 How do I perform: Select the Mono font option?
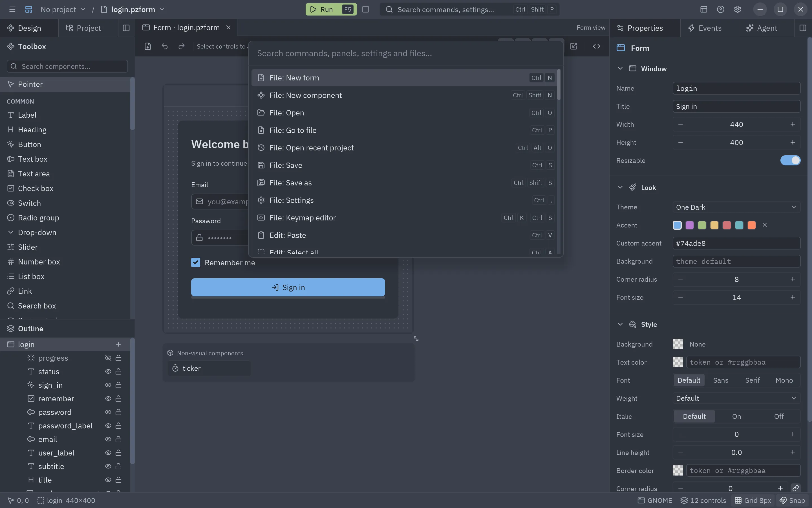tap(784, 380)
